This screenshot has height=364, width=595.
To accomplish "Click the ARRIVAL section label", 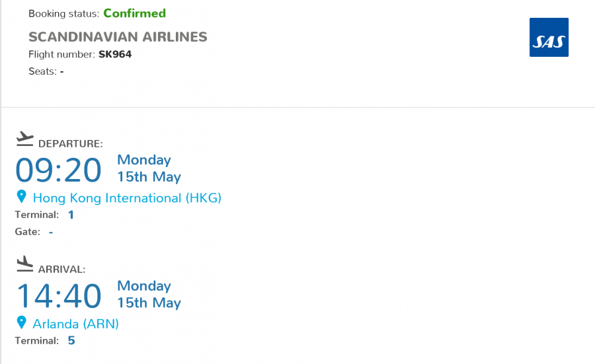I will [x=61, y=270].
